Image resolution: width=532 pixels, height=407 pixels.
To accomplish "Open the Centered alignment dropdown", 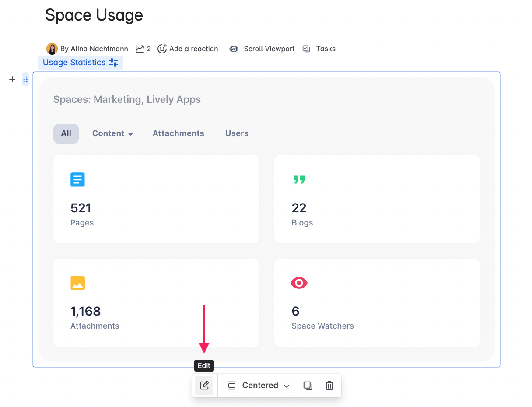I will pyautogui.click(x=258, y=386).
